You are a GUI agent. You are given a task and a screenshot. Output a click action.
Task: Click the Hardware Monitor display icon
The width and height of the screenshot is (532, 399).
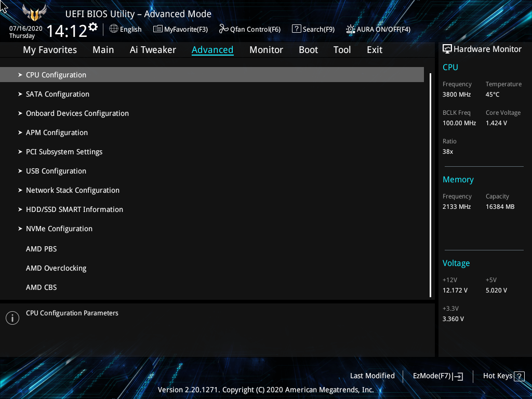click(x=447, y=49)
